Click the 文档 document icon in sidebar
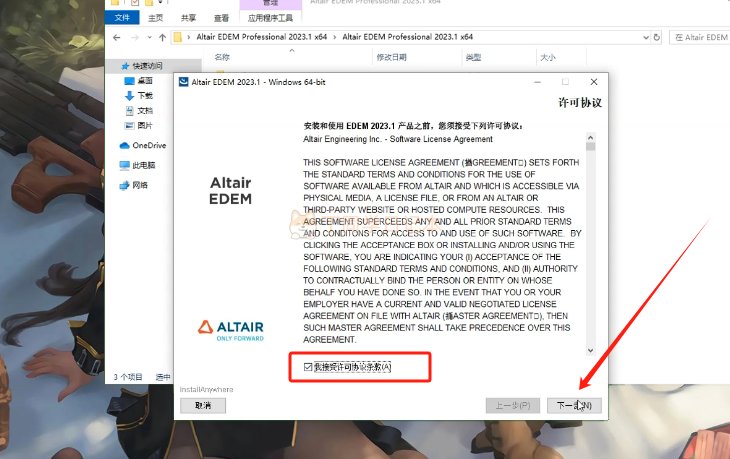The width and height of the screenshot is (730, 459). tap(130, 110)
